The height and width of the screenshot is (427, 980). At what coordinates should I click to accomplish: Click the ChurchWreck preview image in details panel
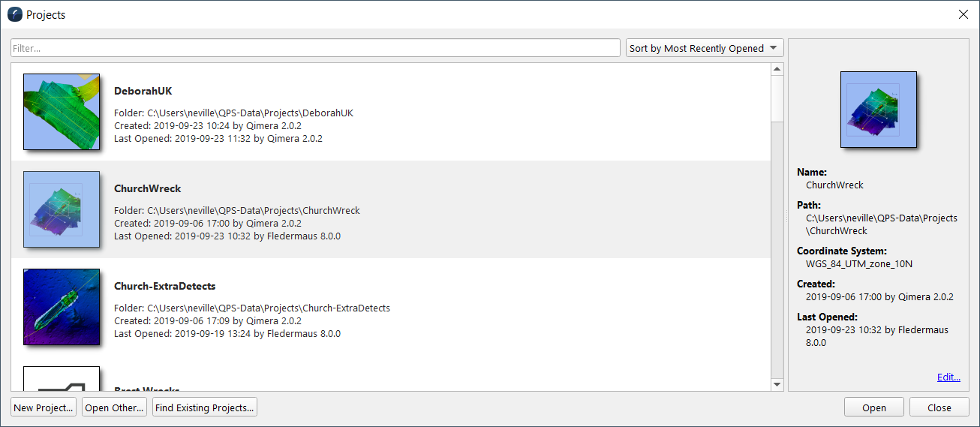[x=879, y=110]
